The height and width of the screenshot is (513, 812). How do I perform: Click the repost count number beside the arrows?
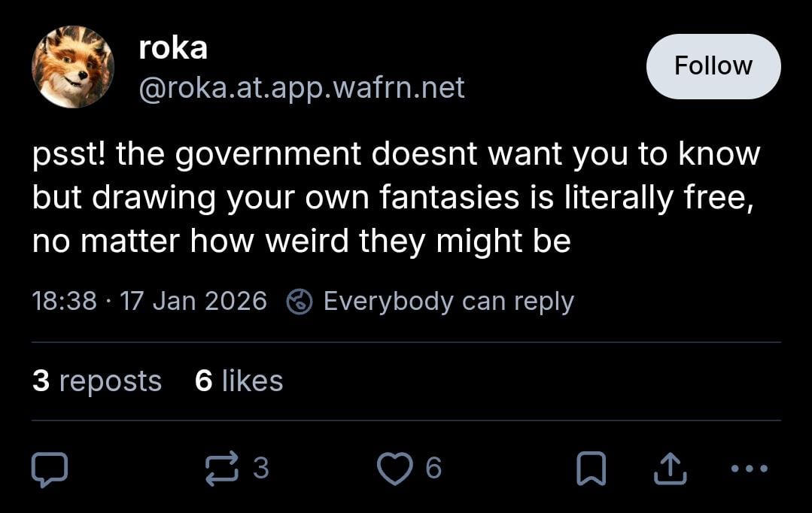pyautogui.click(x=260, y=469)
